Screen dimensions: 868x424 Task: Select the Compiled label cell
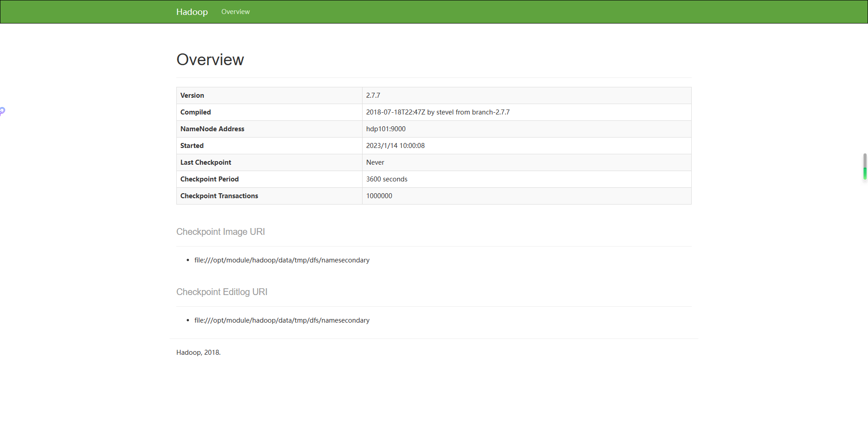[269, 112]
